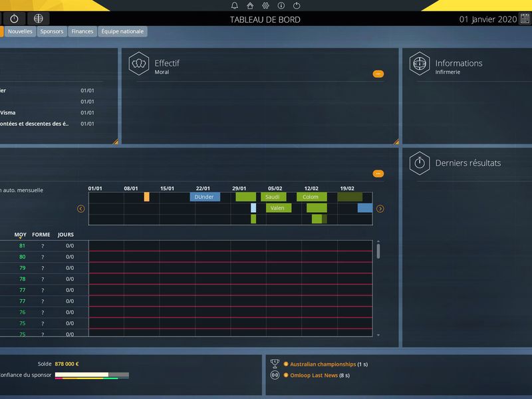Viewport: 532px width, 399px height.
Task: Click Infirmerie subtitle under Informations
Action: pos(448,72)
